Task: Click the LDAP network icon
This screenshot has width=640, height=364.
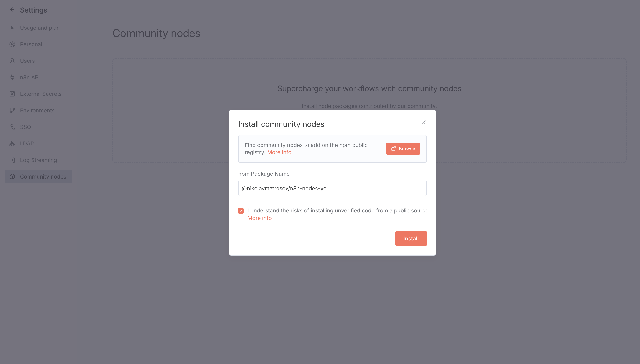Action: click(12, 144)
